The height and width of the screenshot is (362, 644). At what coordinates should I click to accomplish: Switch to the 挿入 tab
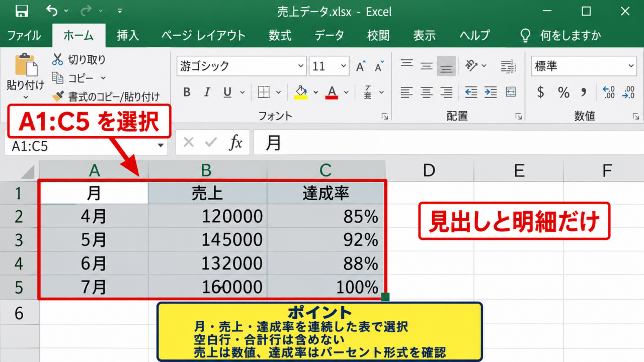(x=128, y=35)
